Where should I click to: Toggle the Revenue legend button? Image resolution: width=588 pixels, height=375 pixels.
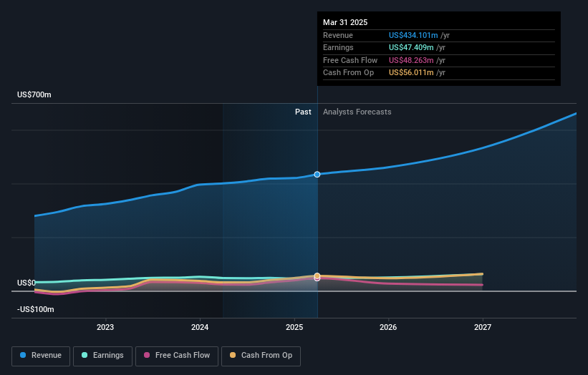[41, 356]
